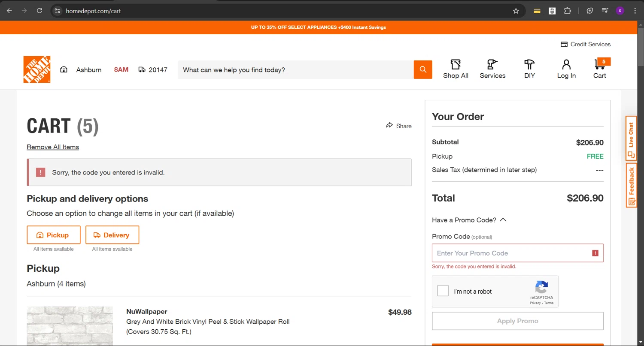Click the address bar URL homedepot.com/cart
644x346 pixels.
tap(93, 11)
